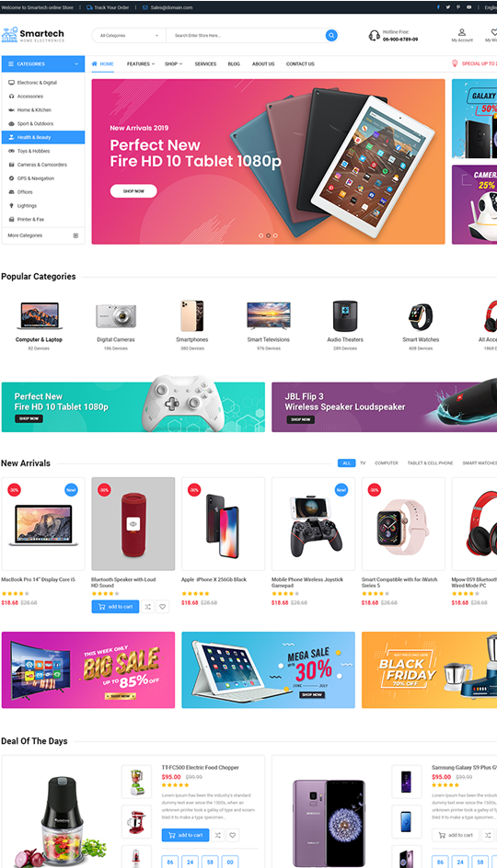Viewport: 497px width, 868px height.
Task: Open the Blog menu item
Action: [234, 64]
